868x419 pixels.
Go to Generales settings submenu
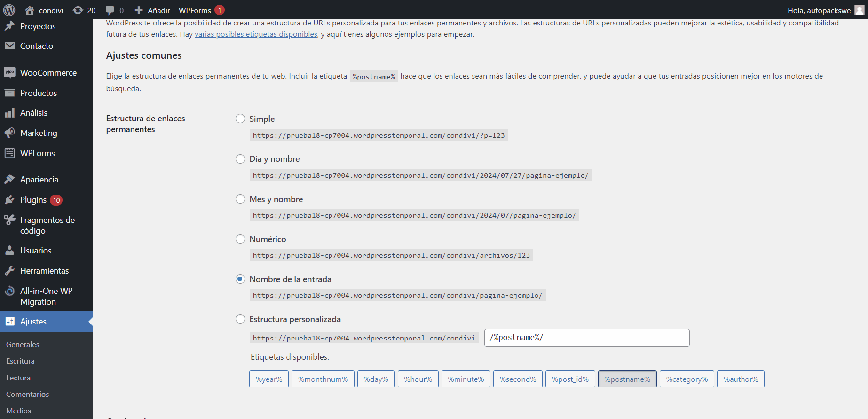pos(23,344)
